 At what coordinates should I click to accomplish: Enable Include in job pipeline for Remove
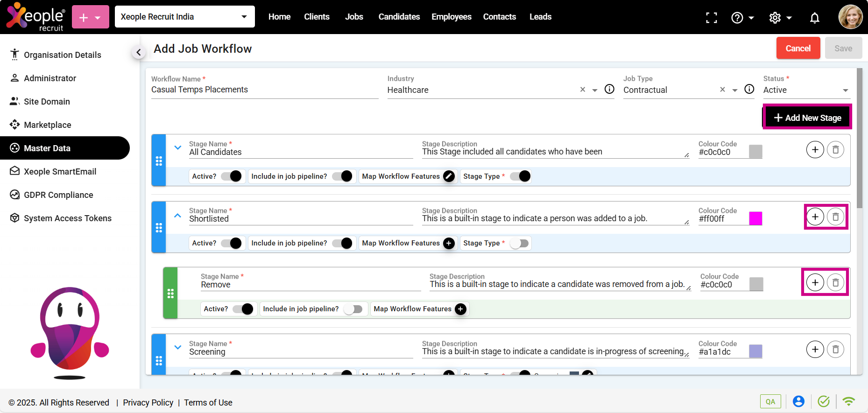353,309
